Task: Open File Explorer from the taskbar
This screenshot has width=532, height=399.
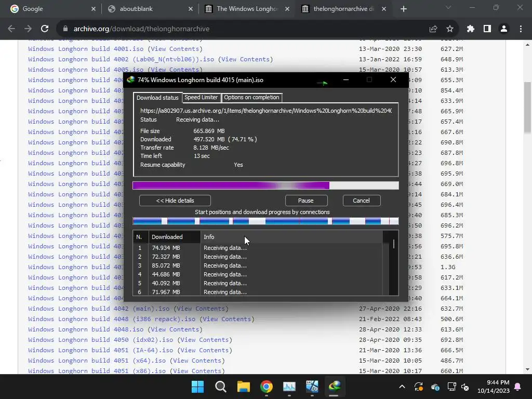Action: pyautogui.click(x=244, y=387)
